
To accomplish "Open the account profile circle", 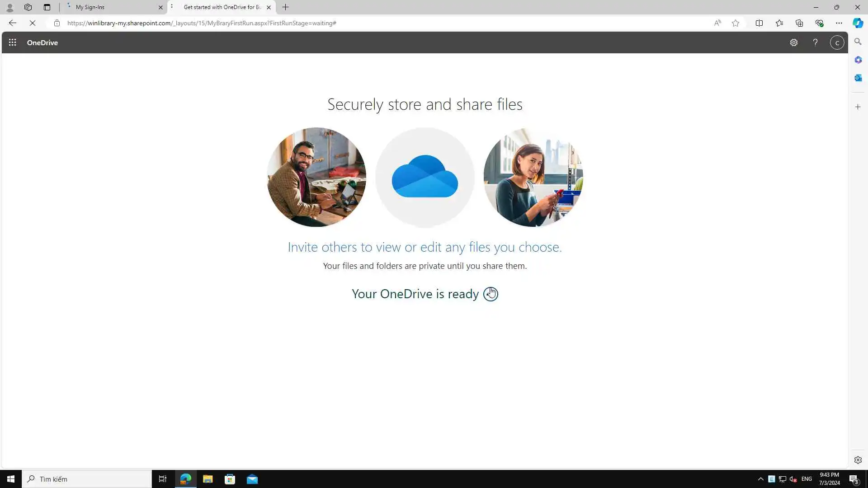I will (x=837, y=42).
